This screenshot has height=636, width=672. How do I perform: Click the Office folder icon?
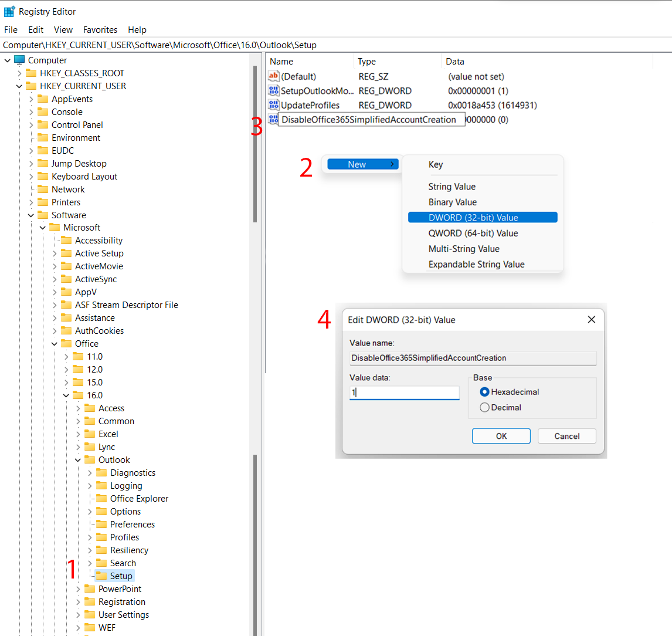66,343
